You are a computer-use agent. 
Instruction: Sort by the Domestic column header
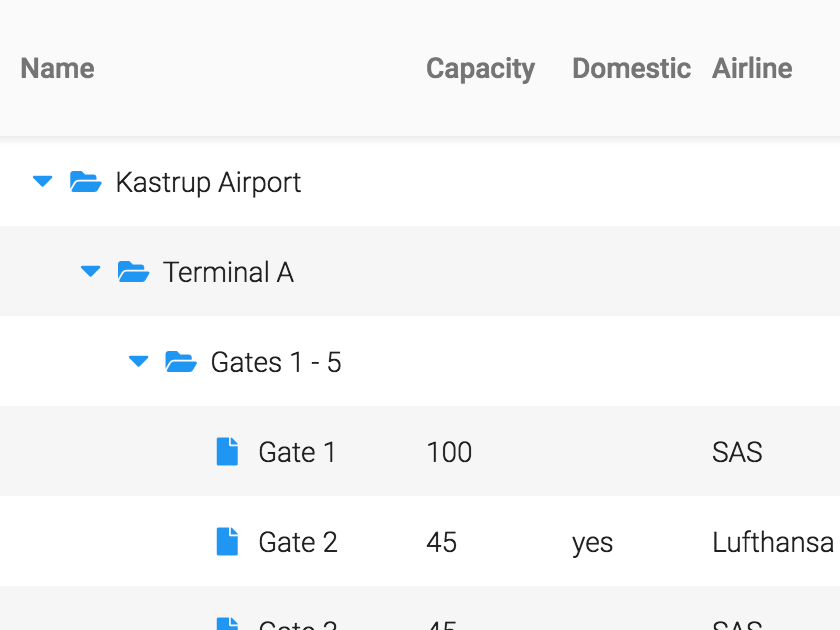pos(631,68)
